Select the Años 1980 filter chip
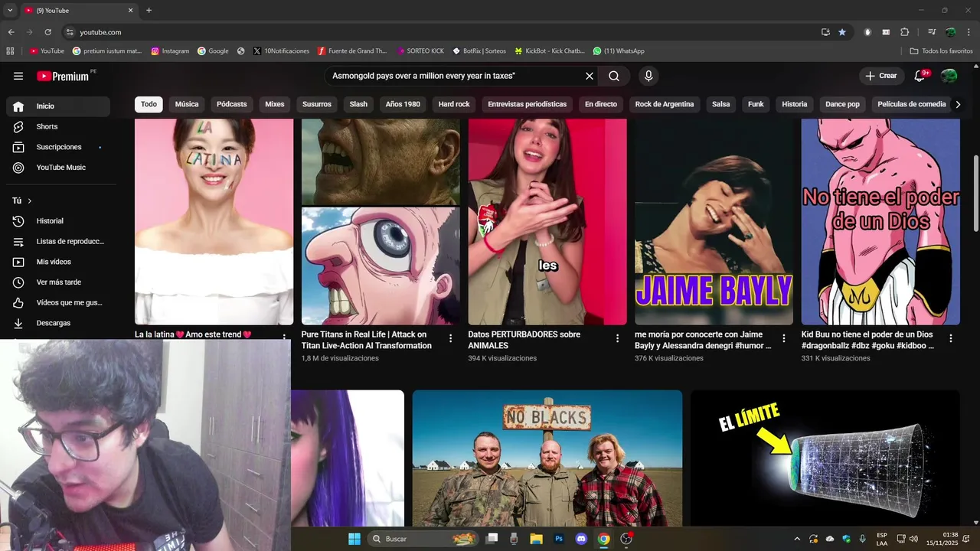 click(403, 104)
